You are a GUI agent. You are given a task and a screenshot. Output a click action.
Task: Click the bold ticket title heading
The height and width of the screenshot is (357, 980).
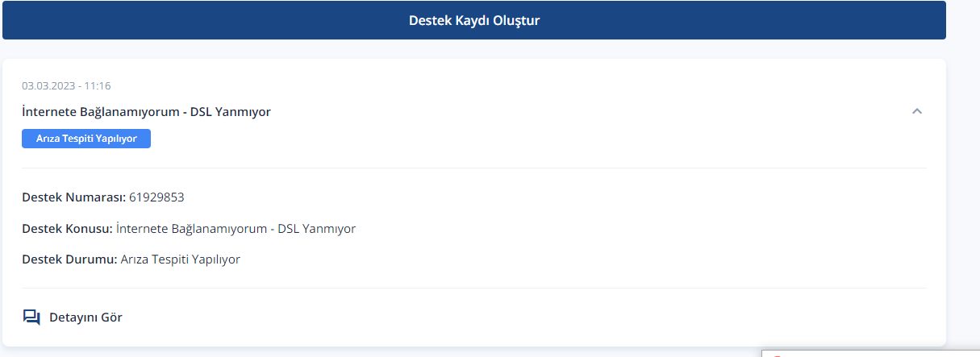click(x=146, y=112)
